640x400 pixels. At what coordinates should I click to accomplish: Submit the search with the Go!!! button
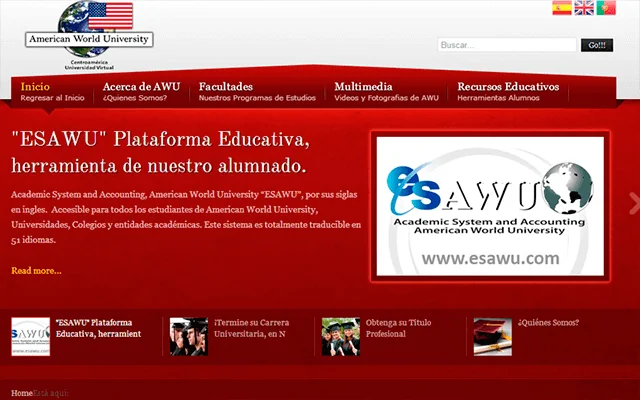597,45
